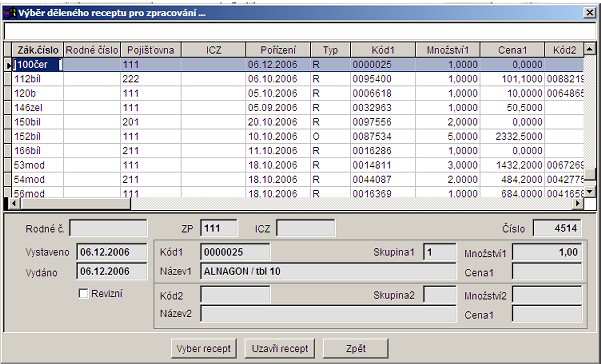Click the ICZ input field
601x364 pixels.
pos(305,228)
